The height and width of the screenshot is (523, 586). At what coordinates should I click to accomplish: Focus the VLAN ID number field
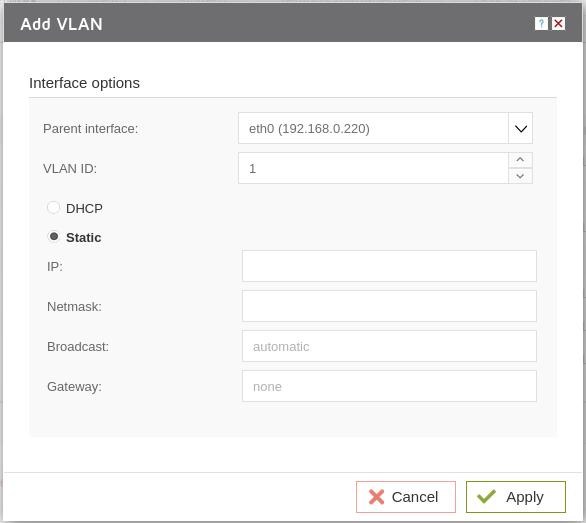[373, 168]
